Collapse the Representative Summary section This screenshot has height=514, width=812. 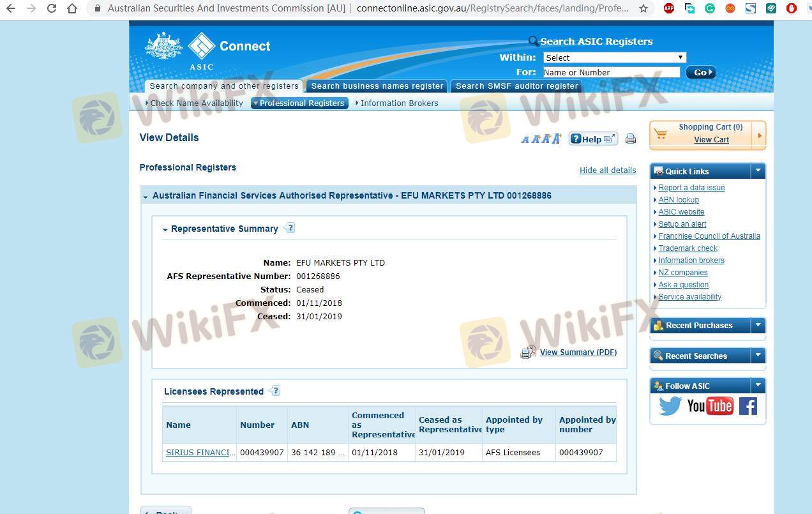(x=165, y=229)
